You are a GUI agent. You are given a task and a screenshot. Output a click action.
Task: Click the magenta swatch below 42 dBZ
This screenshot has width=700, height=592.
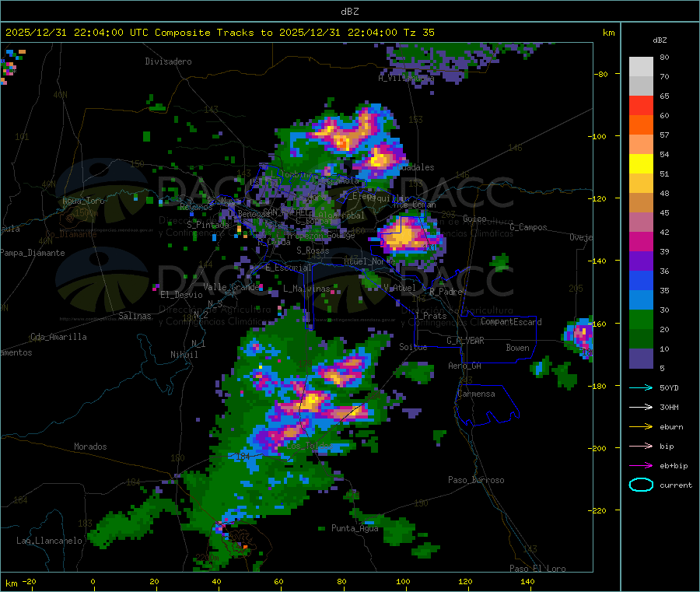tap(641, 241)
